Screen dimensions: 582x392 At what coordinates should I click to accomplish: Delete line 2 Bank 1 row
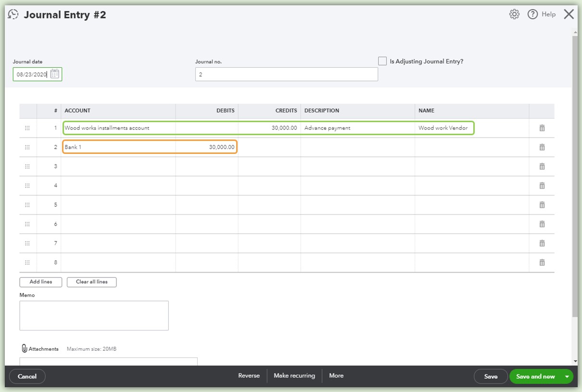point(542,147)
